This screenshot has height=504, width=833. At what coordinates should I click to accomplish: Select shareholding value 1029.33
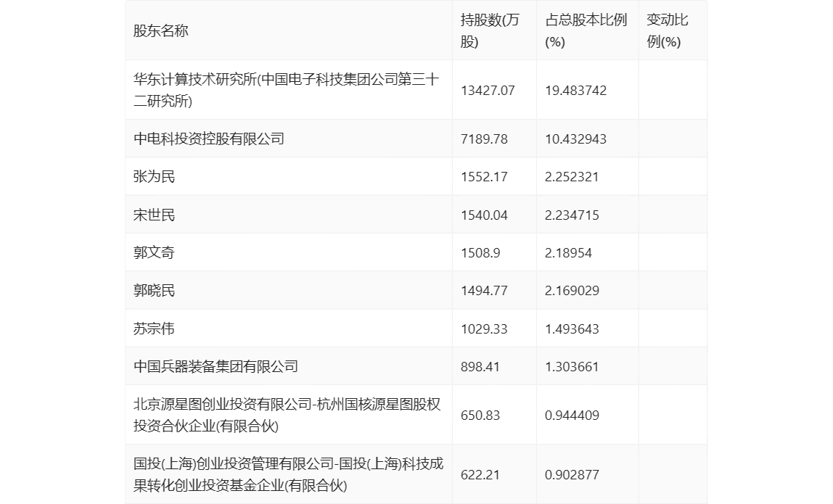pyautogui.click(x=484, y=329)
